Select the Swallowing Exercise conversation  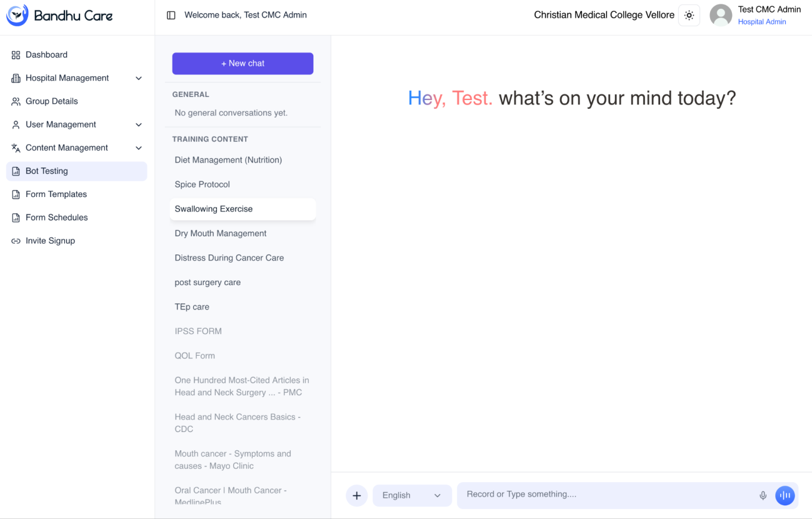[x=243, y=209]
